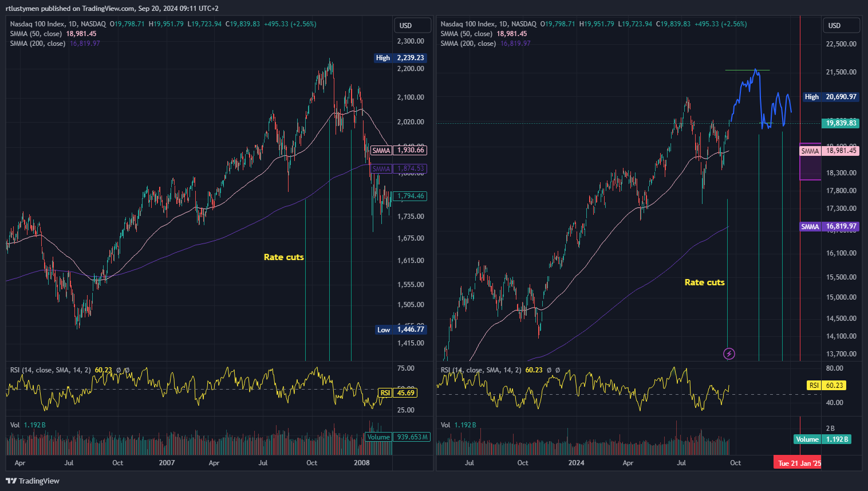Select the Rate cuts label in right chart
Viewport: 868px width, 491px height.
coord(704,282)
